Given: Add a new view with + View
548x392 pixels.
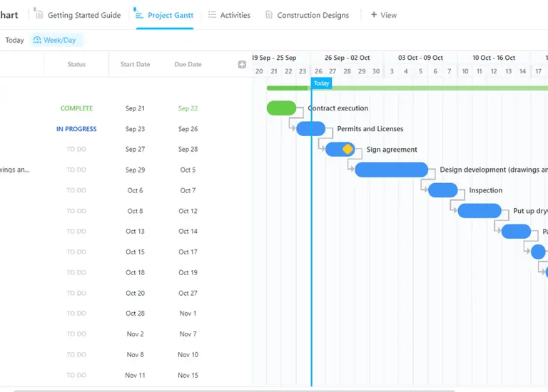Looking at the screenshot, I should click(384, 15).
